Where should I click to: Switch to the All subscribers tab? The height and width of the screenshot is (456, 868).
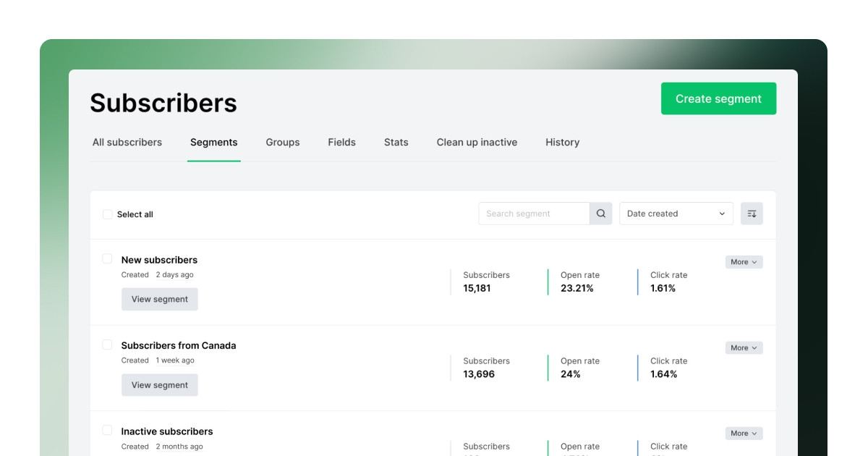[x=127, y=143]
